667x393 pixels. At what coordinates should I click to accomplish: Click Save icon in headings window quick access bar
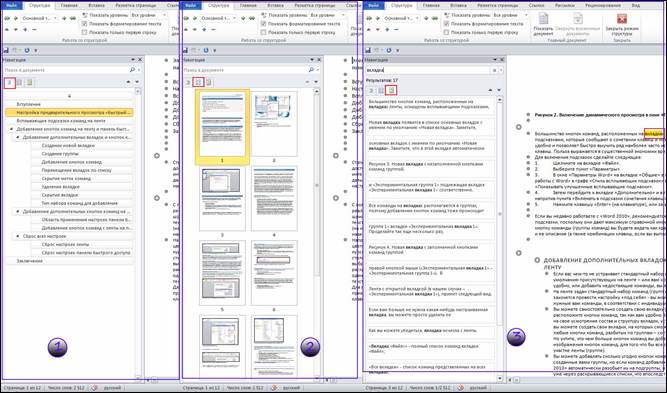click(5, 50)
